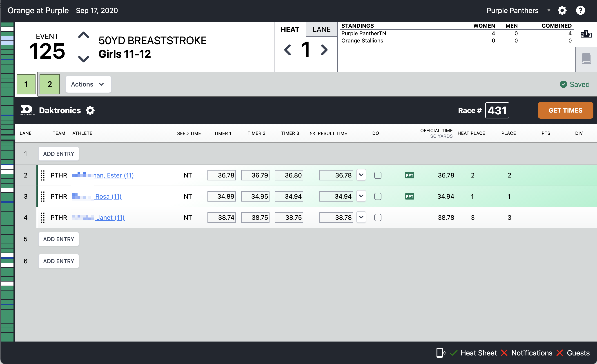
Task: Go to next heat arrow
Action: tap(324, 50)
